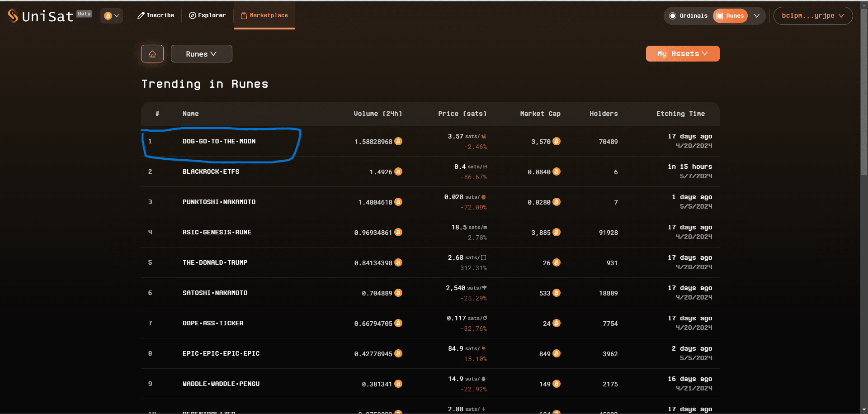Open wallet address bc1pm...yrjpe dropdown
Screen dimensions: 868x414
(813, 16)
